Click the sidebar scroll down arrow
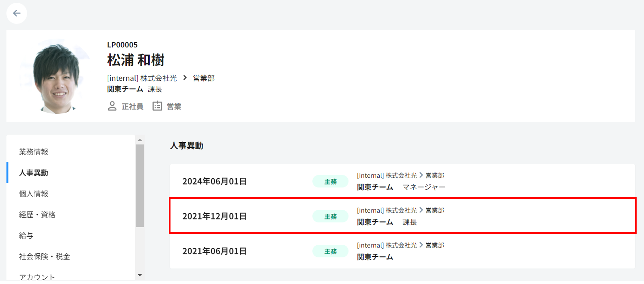The image size is (644, 284). click(x=140, y=275)
